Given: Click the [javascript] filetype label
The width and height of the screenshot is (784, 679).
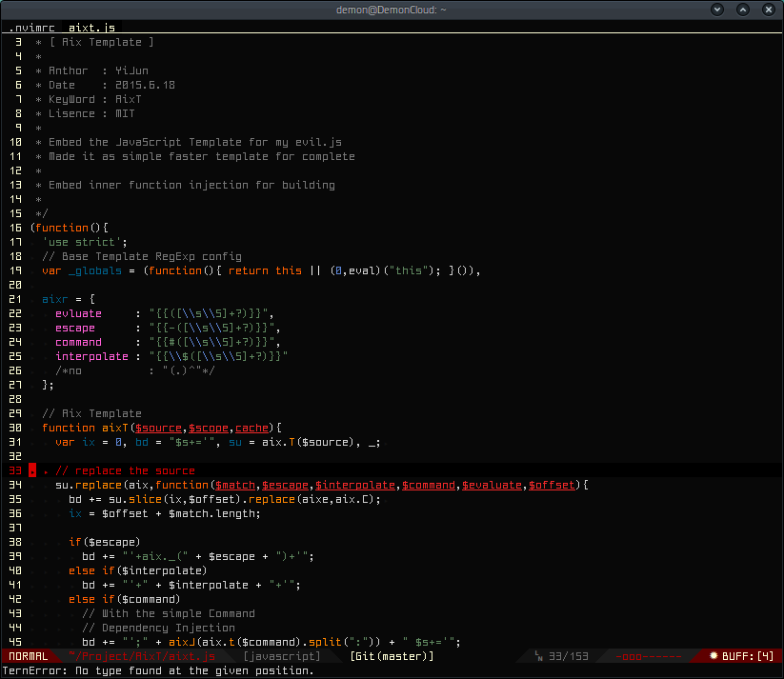Looking at the screenshot, I should click(282, 656).
